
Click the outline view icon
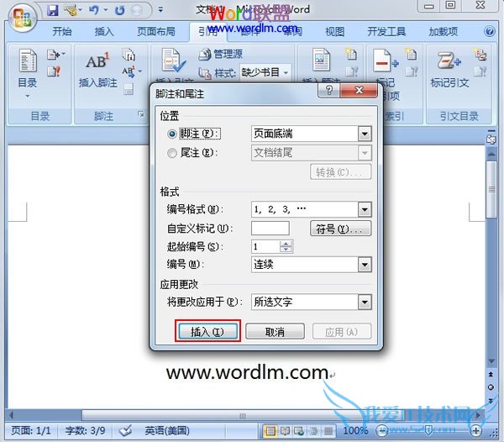click(313, 431)
